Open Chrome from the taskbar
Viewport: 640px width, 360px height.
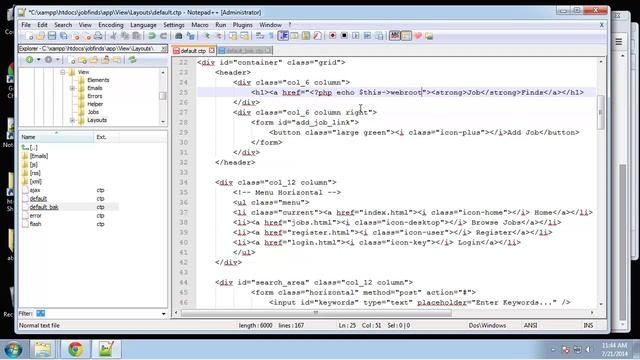(x=75, y=349)
